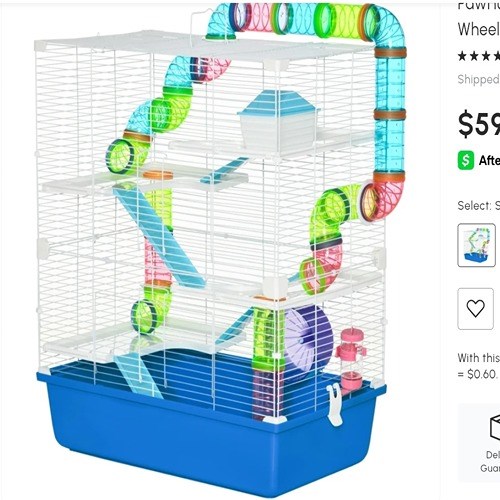Click the $59 price text
500x500 pixels.
[x=479, y=124]
